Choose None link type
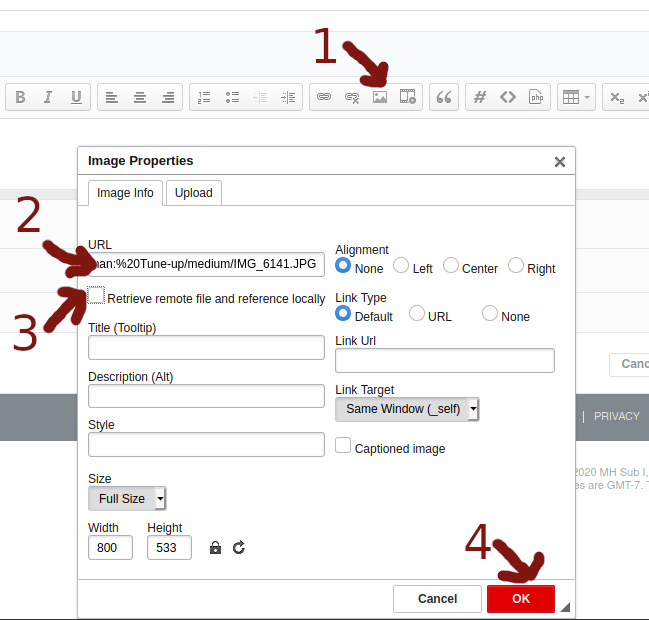This screenshot has height=620, width=649. [490, 313]
